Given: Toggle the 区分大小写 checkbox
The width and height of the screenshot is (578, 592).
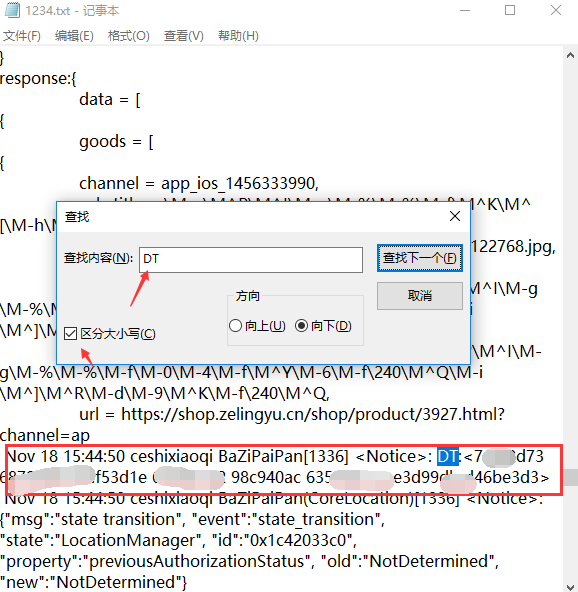Looking at the screenshot, I should tap(71, 334).
